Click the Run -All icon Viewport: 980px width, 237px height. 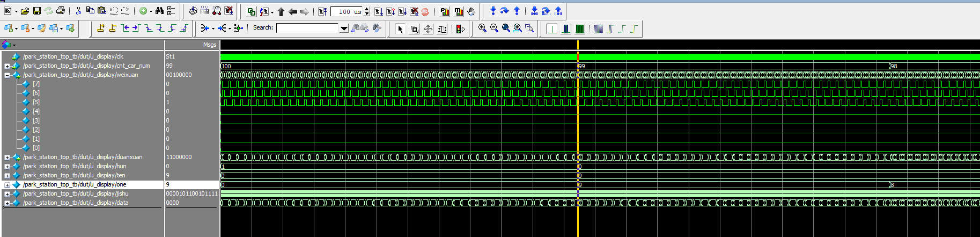coord(402,11)
